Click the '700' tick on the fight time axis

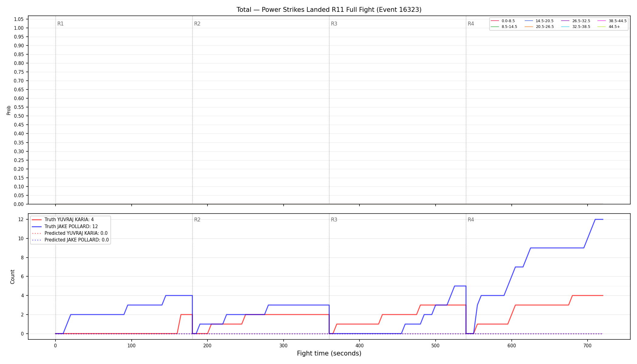[x=588, y=345]
